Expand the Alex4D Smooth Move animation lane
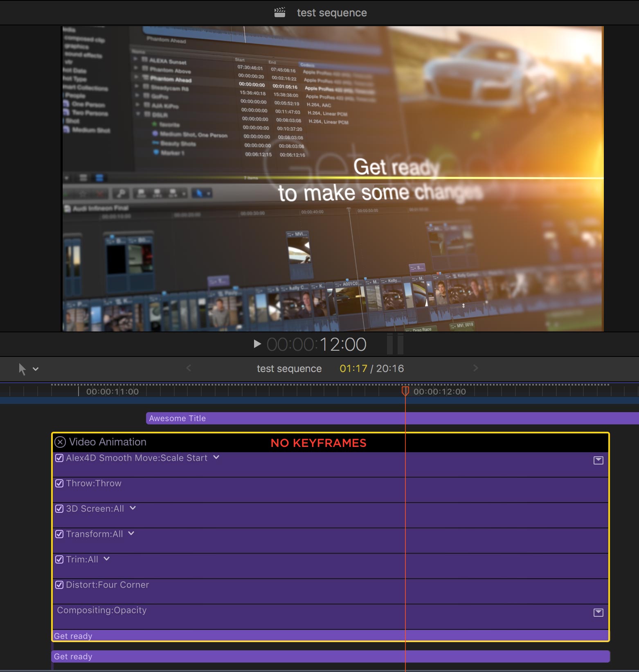This screenshot has height=672, width=639. [598, 460]
